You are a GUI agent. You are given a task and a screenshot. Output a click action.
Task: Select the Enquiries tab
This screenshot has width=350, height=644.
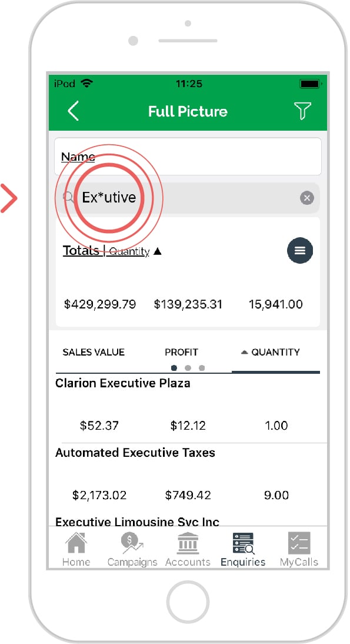point(243,549)
